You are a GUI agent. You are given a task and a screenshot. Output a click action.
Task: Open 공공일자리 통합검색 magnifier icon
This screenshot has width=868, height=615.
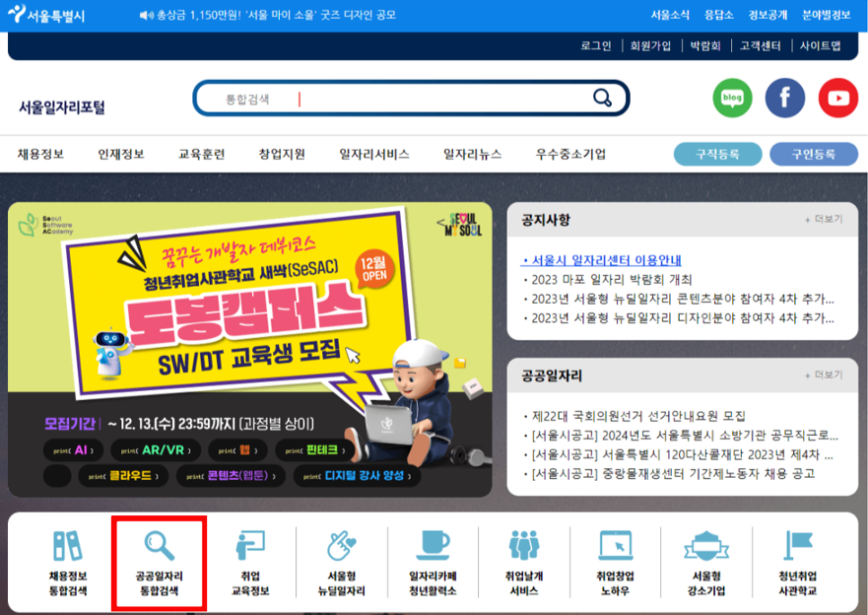[160, 546]
